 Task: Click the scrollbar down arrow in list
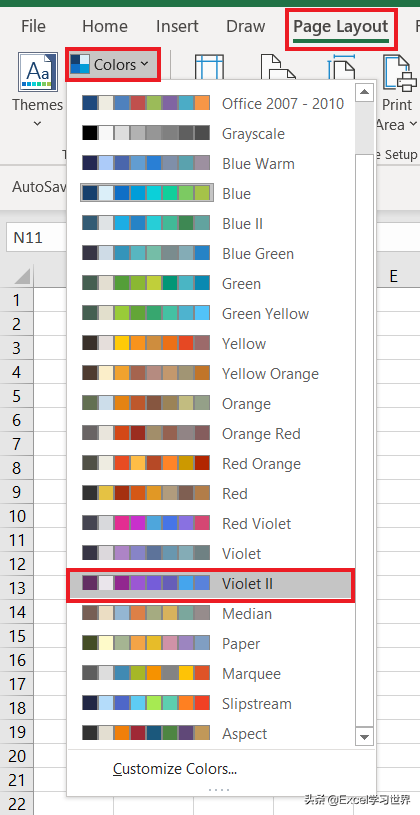364,737
